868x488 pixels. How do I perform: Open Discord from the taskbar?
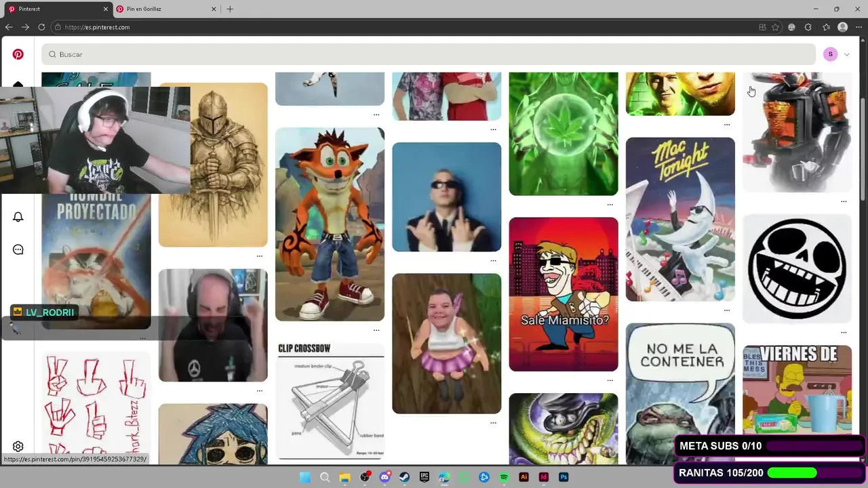(x=384, y=477)
